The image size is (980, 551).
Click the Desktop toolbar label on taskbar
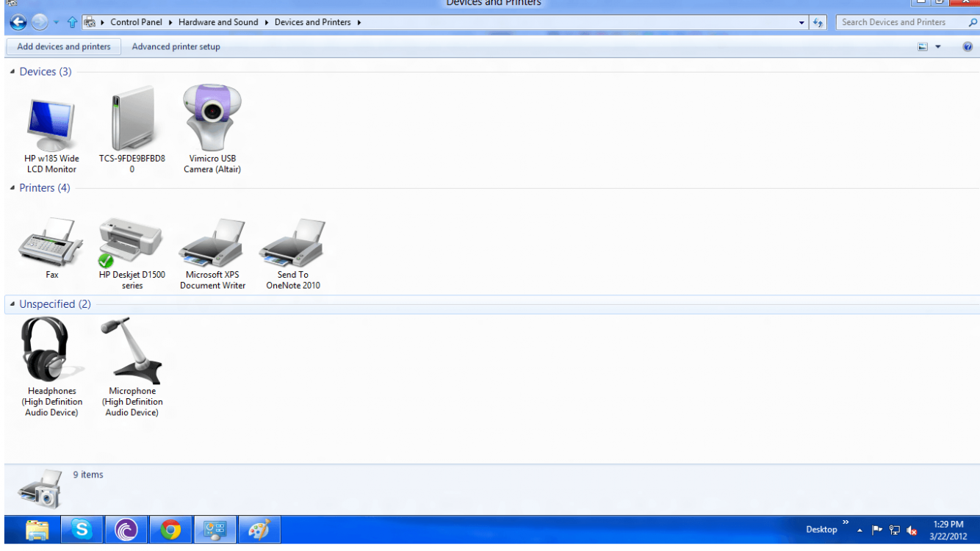click(x=821, y=529)
